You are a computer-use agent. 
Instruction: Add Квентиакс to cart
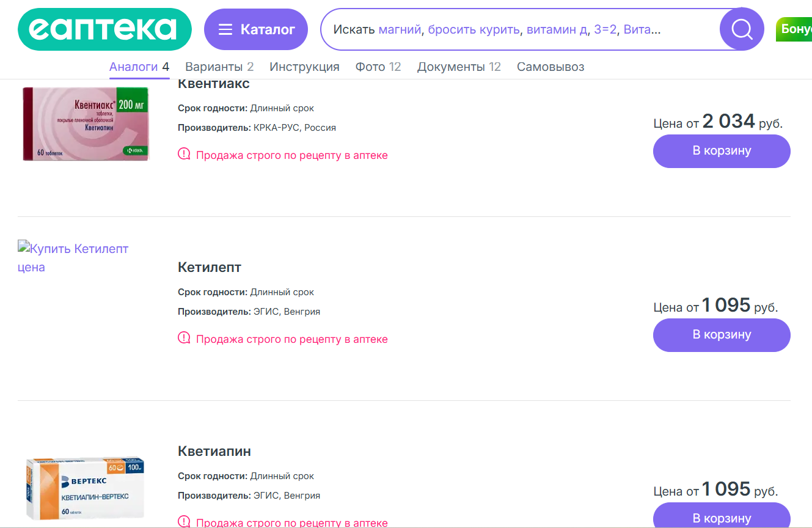click(722, 151)
